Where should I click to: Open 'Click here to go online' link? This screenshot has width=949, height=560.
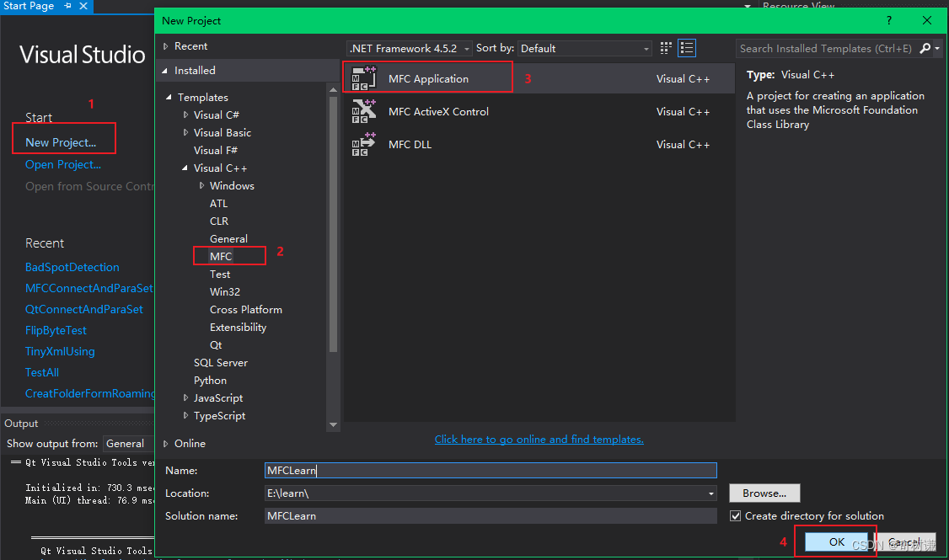coord(539,439)
